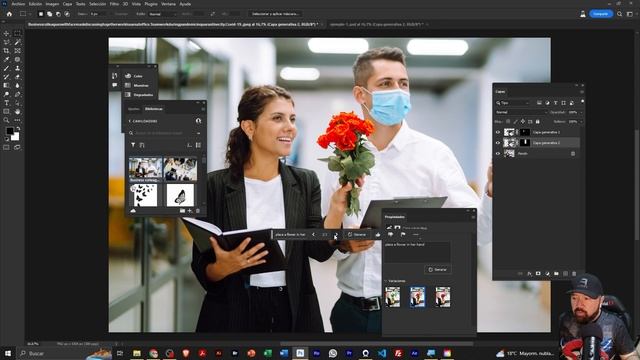Image resolution: width=640 pixels, height=360 pixels.
Task: Toggle layer filtering switch in Capas panel
Action: pos(582,102)
